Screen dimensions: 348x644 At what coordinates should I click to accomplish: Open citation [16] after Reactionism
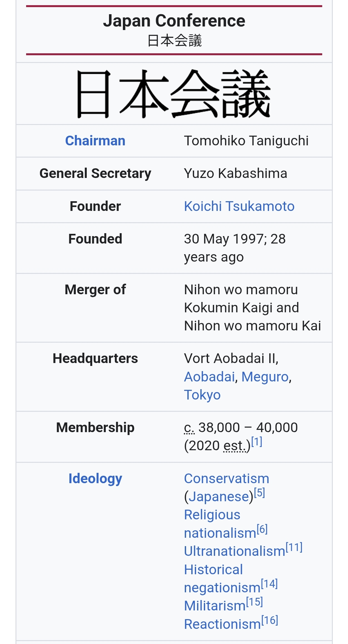point(270,620)
